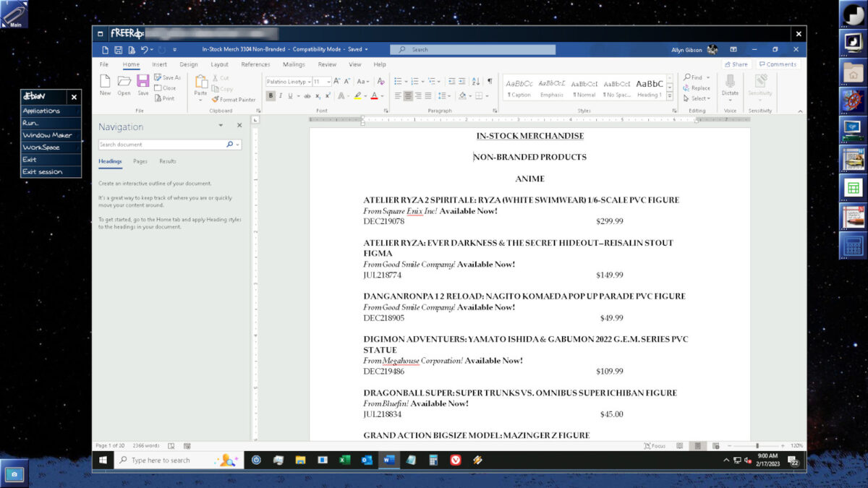Toggle Show/Hide paragraph marks
This screenshot has height=488, width=868.
[490, 82]
